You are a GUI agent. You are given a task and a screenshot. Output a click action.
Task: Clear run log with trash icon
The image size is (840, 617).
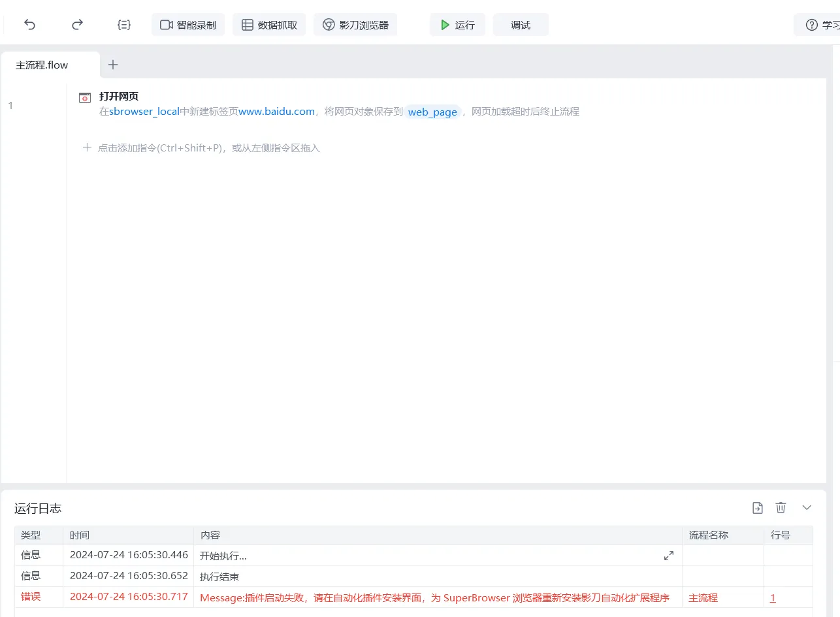pos(781,508)
